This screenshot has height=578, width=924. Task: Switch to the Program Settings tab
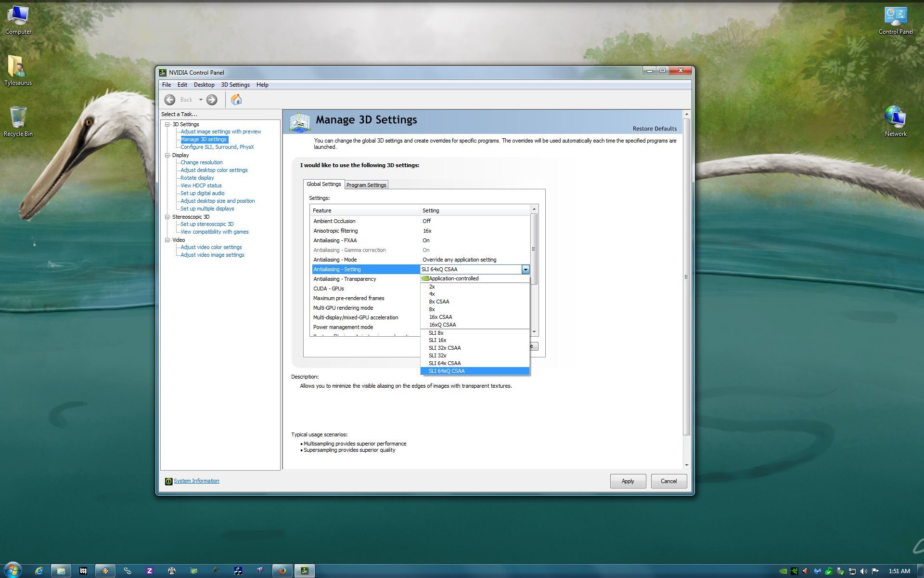(x=366, y=185)
